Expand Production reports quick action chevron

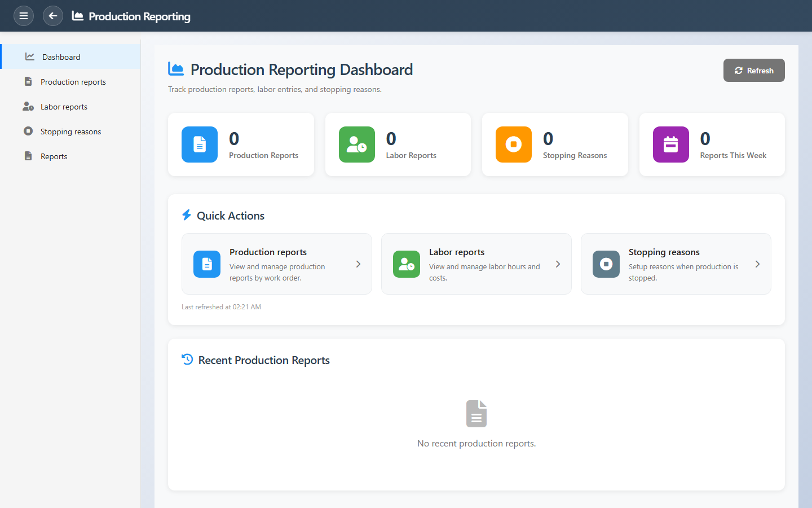(x=358, y=264)
